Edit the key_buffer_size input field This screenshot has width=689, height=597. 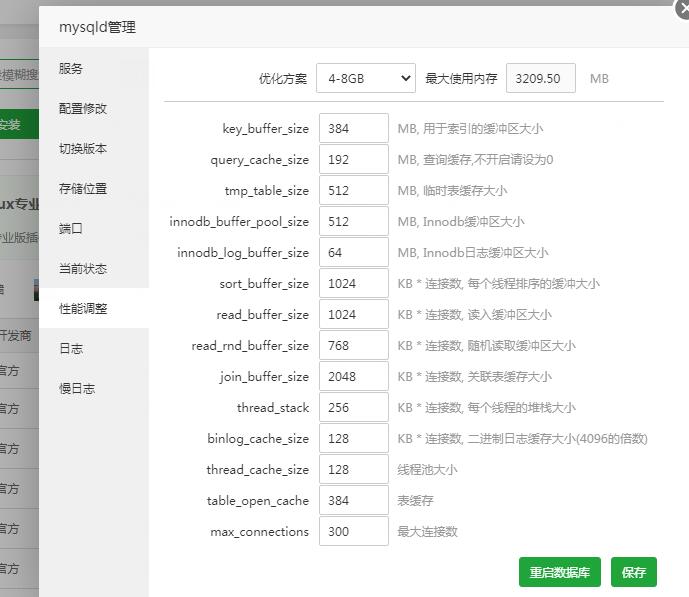click(x=354, y=128)
